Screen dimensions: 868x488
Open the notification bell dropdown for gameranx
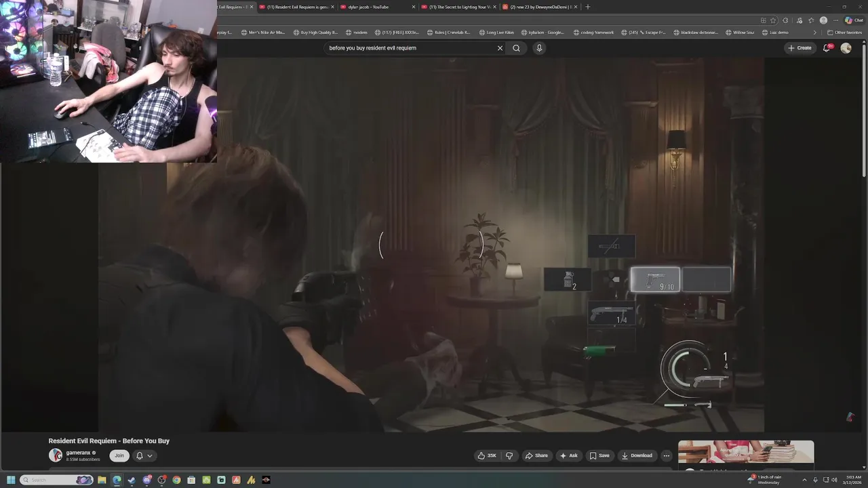(x=144, y=455)
